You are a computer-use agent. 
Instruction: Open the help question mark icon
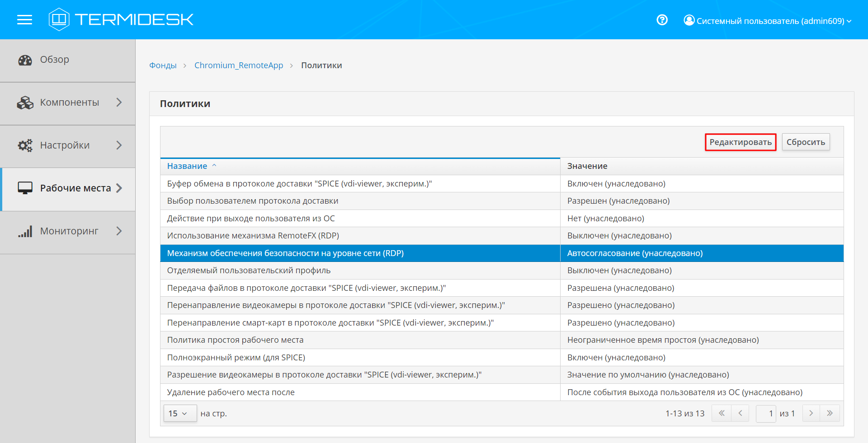pyautogui.click(x=662, y=20)
